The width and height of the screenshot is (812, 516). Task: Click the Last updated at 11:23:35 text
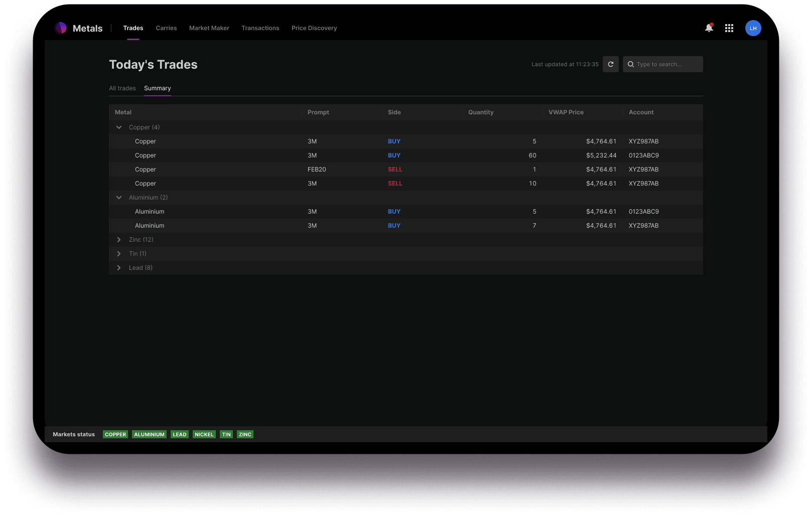[x=565, y=64]
